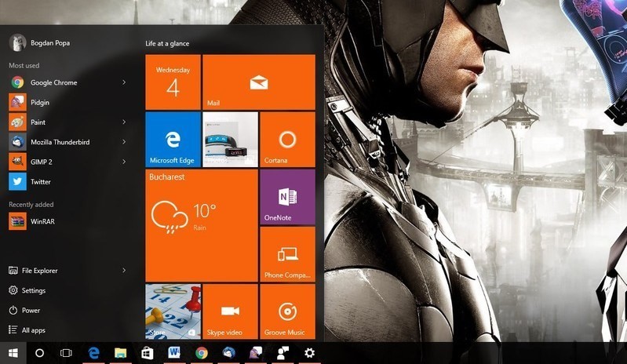Open the Skype video tile

(230, 311)
